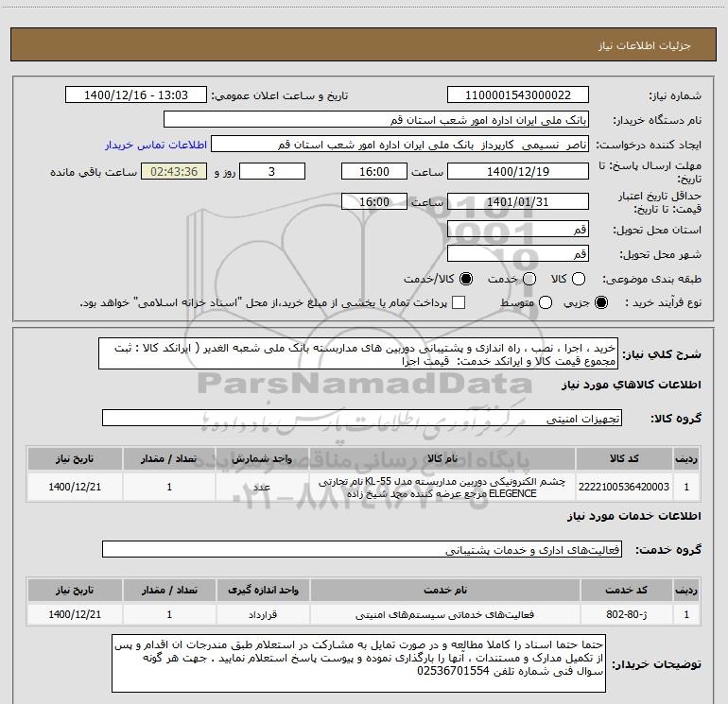
Task: Click the واحد اندازه گیری column header
Action: click(262, 590)
